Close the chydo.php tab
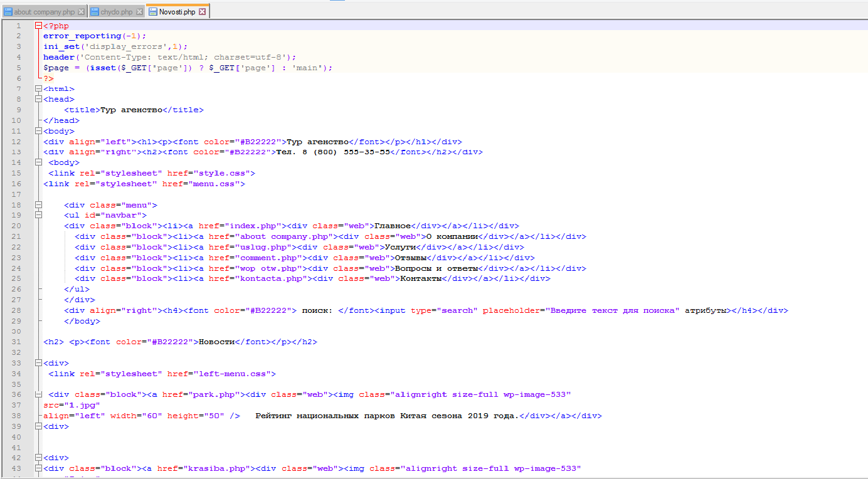Screen dimensions: 868x479 139,12
